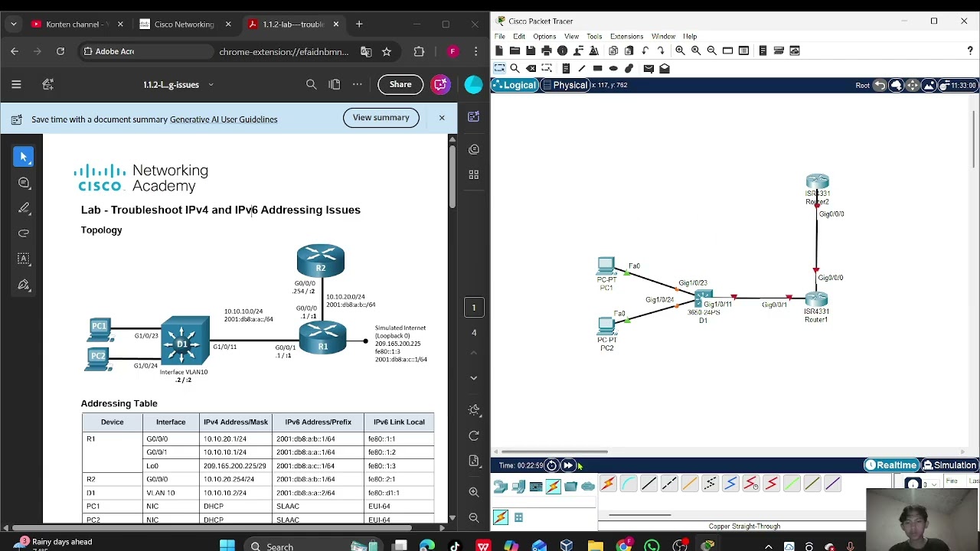Click the Zoom Out magnifier in Packet Tracer
The width and height of the screenshot is (980, 551).
[x=712, y=51]
